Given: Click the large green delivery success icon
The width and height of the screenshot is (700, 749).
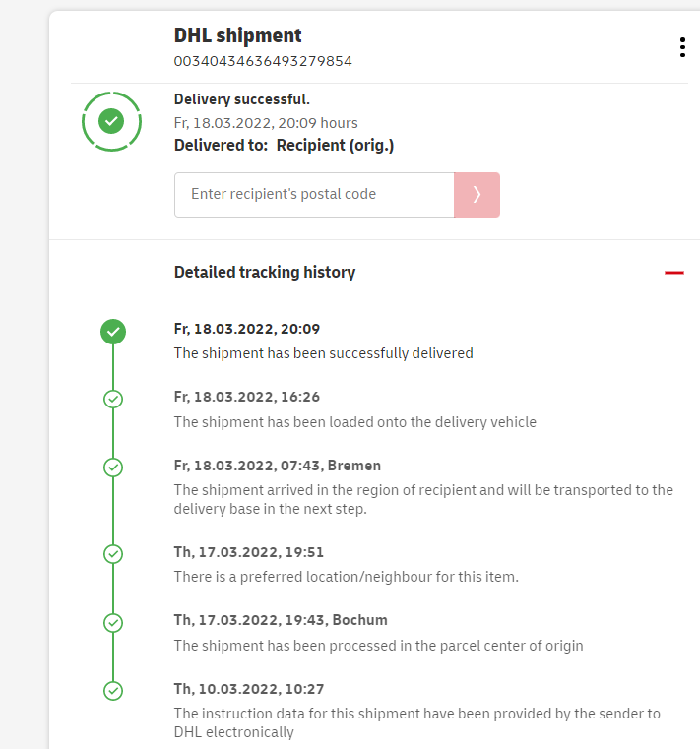Looking at the screenshot, I should click(112, 121).
